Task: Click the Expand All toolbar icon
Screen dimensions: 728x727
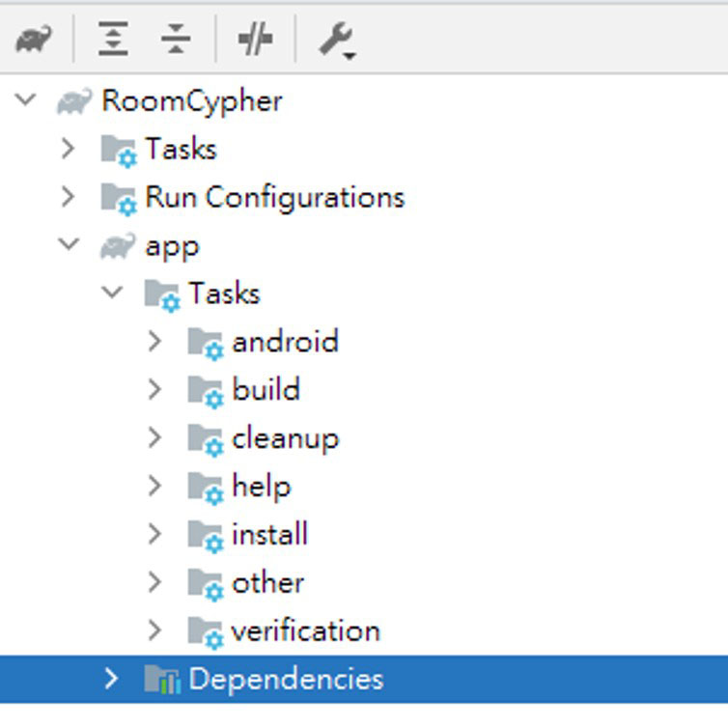Action: [x=114, y=40]
